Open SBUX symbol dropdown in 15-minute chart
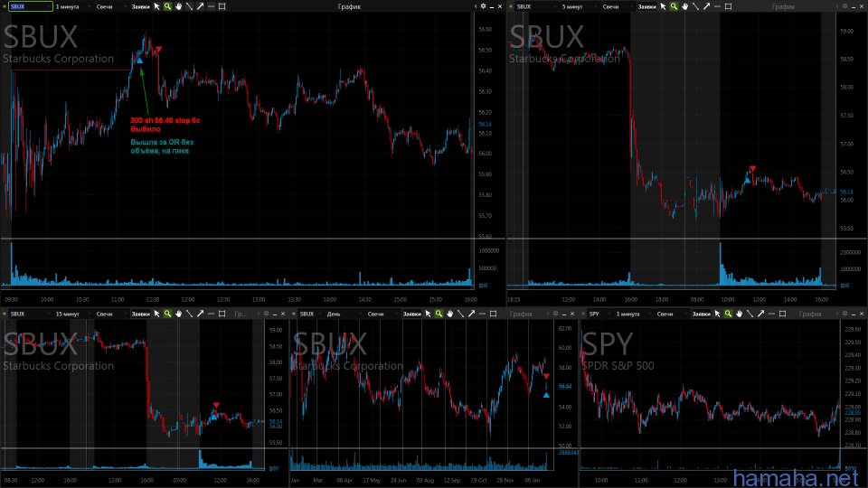The image size is (868, 488). 29,314
